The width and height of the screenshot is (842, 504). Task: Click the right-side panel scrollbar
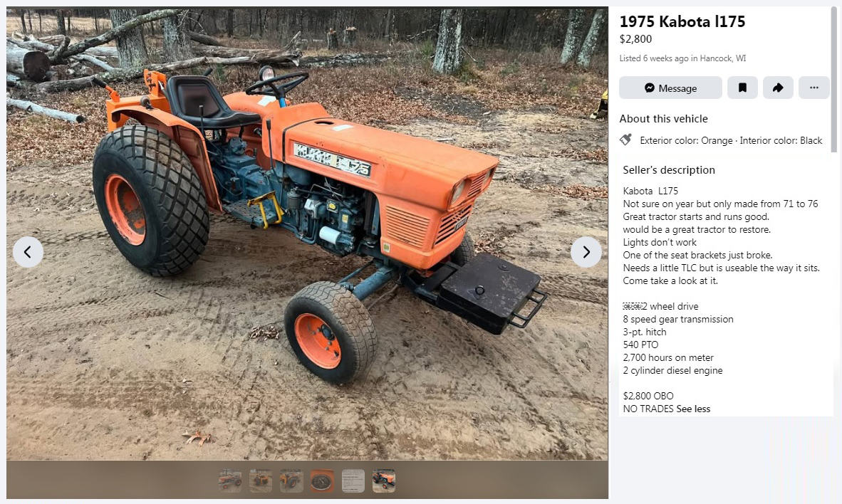(834, 80)
